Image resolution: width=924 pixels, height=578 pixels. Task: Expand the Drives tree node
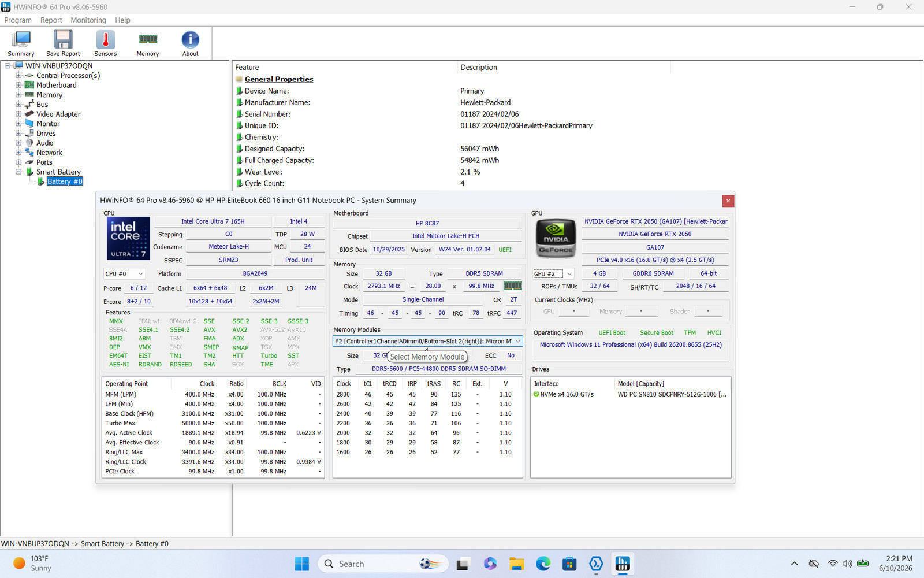pyautogui.click(x=18, y=134)
